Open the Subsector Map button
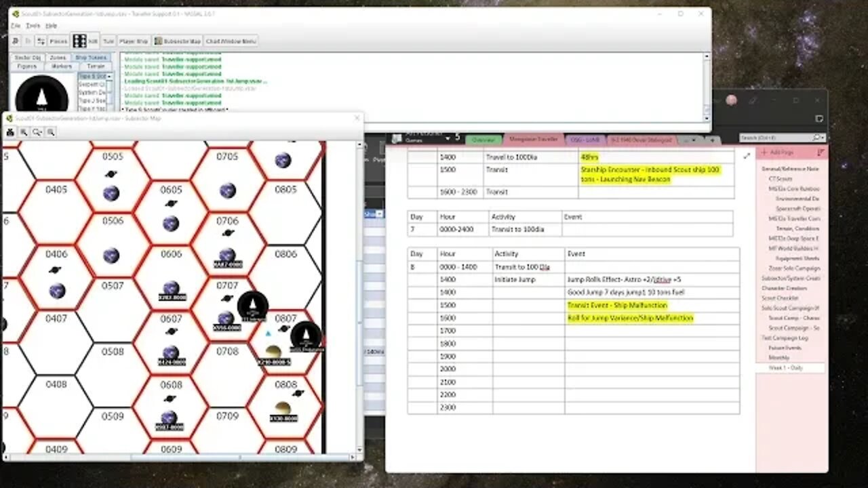868x488 pixels. 177,41
